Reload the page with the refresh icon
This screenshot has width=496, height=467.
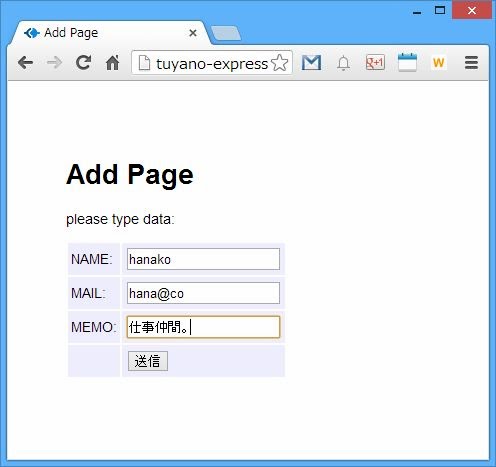pyautogui.click(x=83, y=62)
